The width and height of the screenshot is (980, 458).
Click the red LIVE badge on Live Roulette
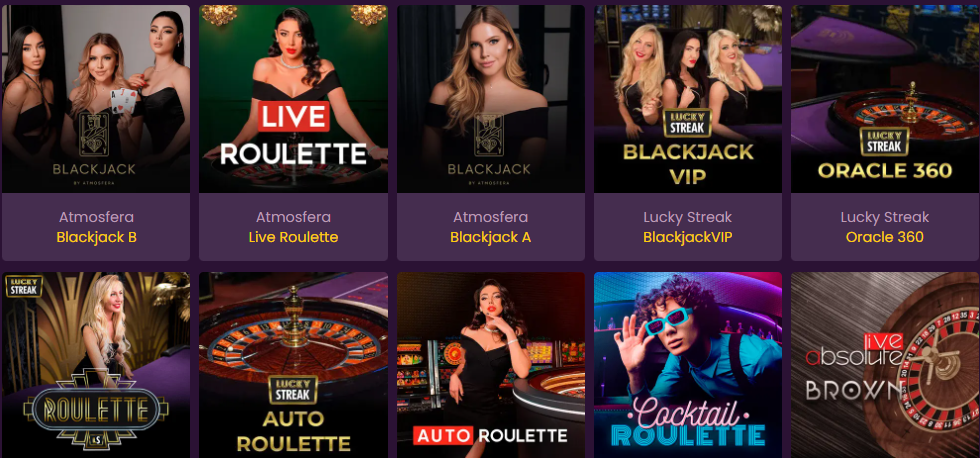[293, 117]
